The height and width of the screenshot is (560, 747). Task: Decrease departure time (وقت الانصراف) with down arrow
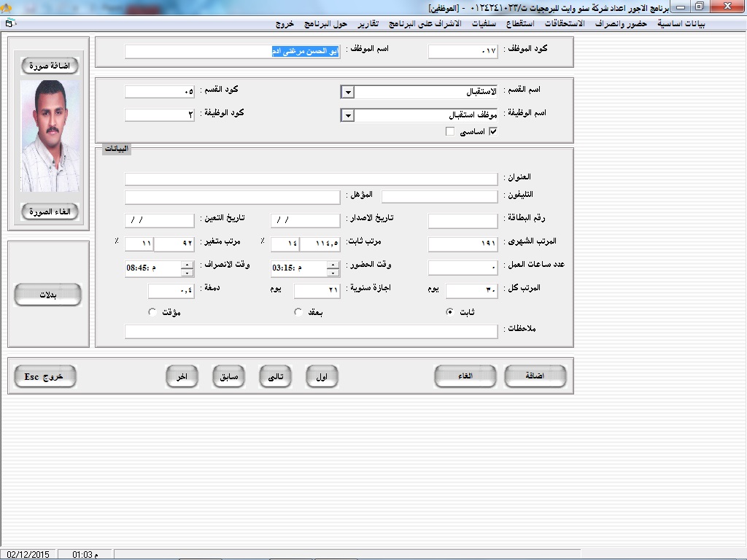point(187,273)
